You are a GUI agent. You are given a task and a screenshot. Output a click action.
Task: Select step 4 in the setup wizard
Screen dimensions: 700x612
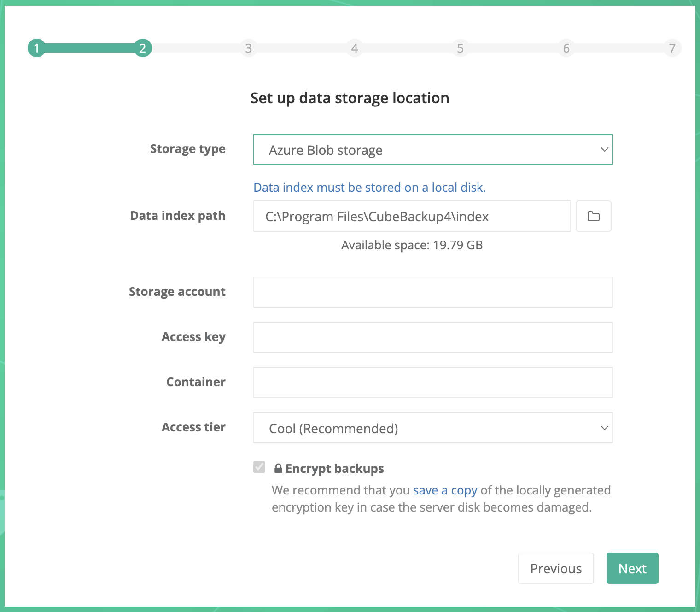(355, 47)
